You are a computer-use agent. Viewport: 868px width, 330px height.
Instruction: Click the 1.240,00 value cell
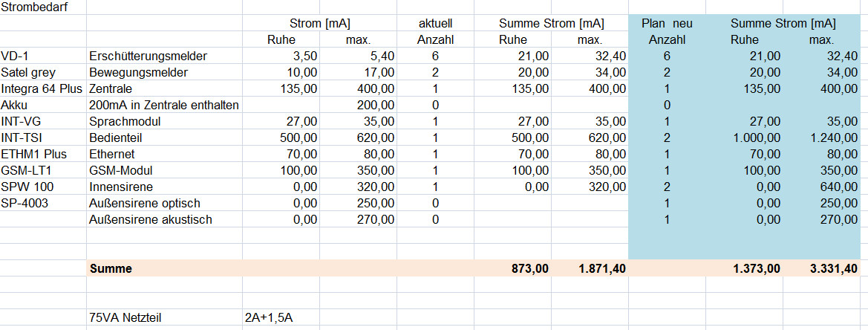click(832, 137)
